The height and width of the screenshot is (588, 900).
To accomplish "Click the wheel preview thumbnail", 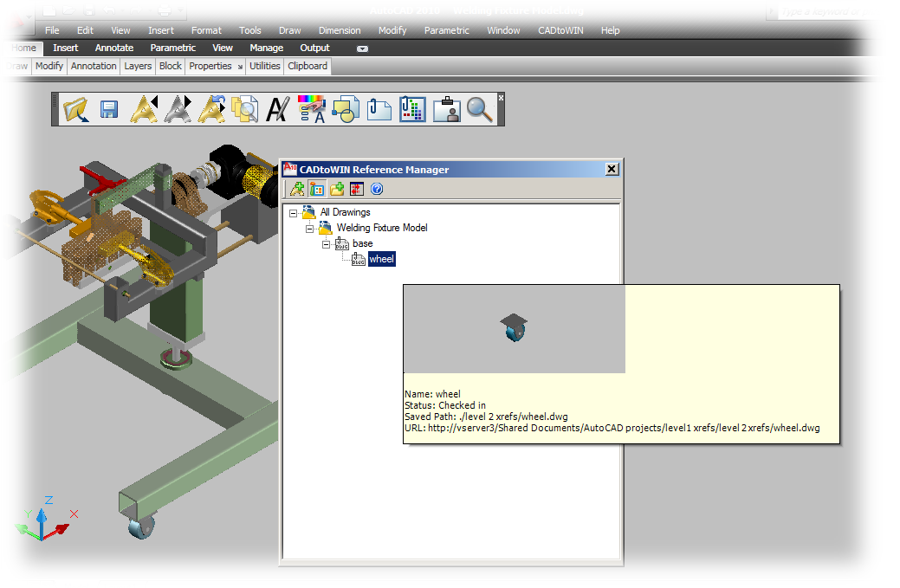I will (515, 329).
